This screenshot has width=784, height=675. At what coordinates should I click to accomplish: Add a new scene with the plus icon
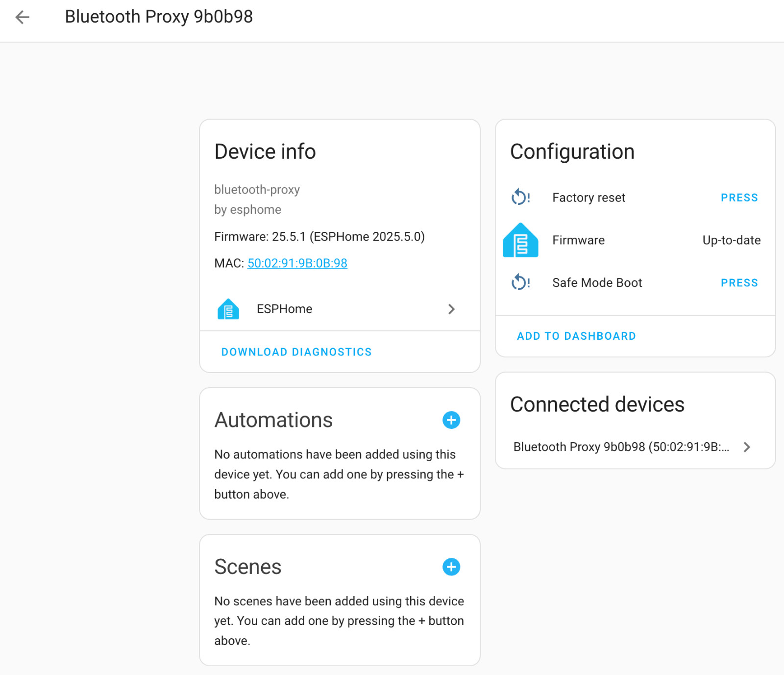click(451, 567)
